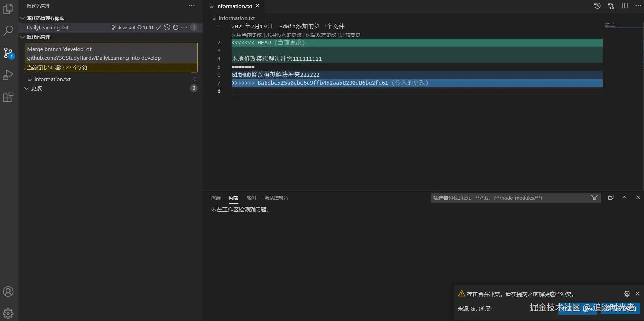The image size is (644, 321).
Task: Open Information.txt in the merge changes list
Action: (53, 79)
